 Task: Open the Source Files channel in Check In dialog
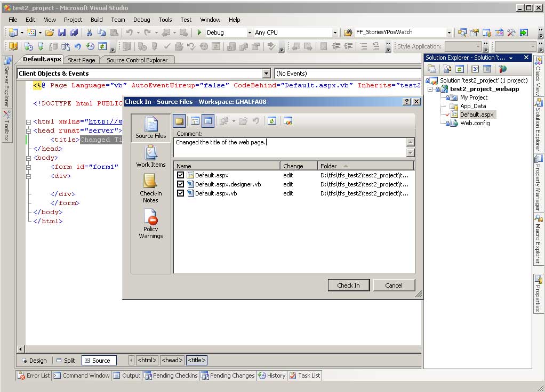[150, 127]
